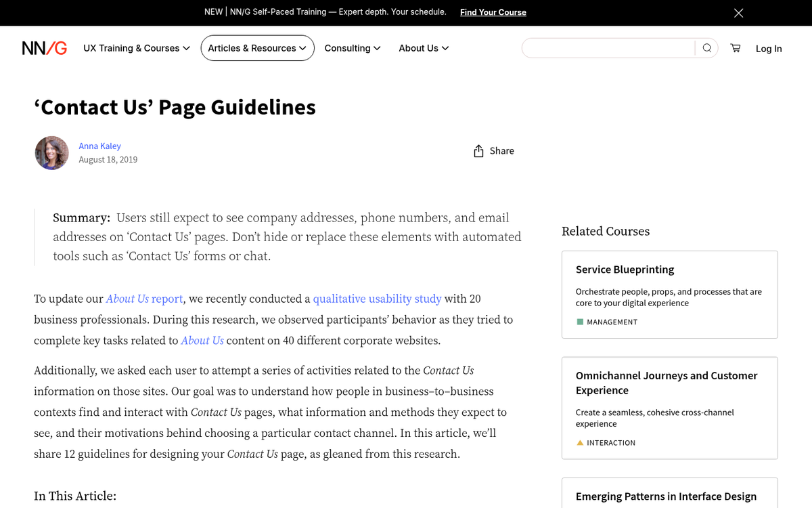812x508 pixels.
Task: Click the search magnifier icon
Action: (x=706, y=47)
